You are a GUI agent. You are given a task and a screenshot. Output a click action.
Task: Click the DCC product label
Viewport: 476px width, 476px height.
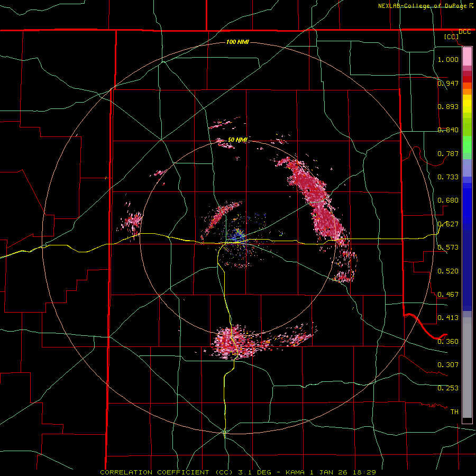[x=464, y=32]
